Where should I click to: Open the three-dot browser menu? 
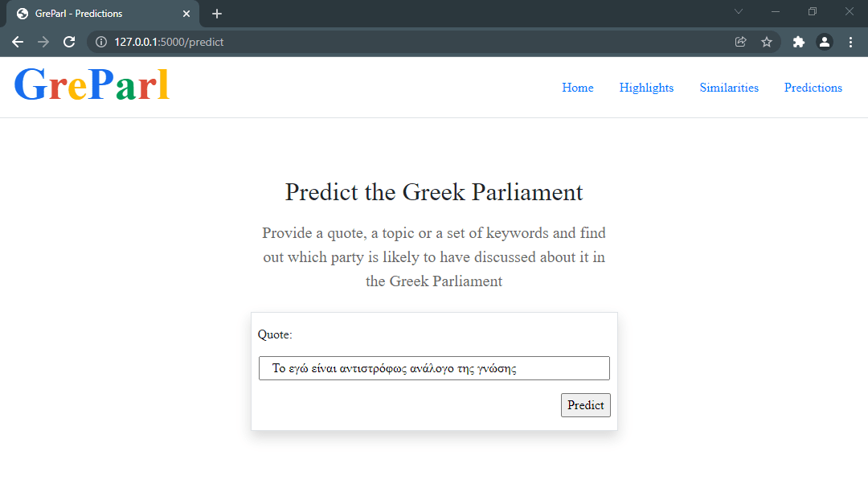[x=851, y=42]
